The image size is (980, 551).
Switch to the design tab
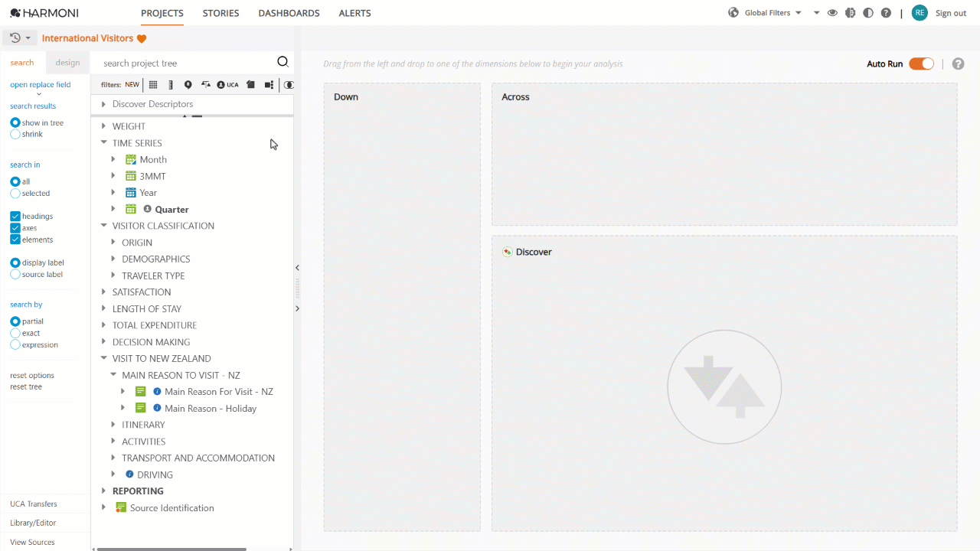[67, 63]
